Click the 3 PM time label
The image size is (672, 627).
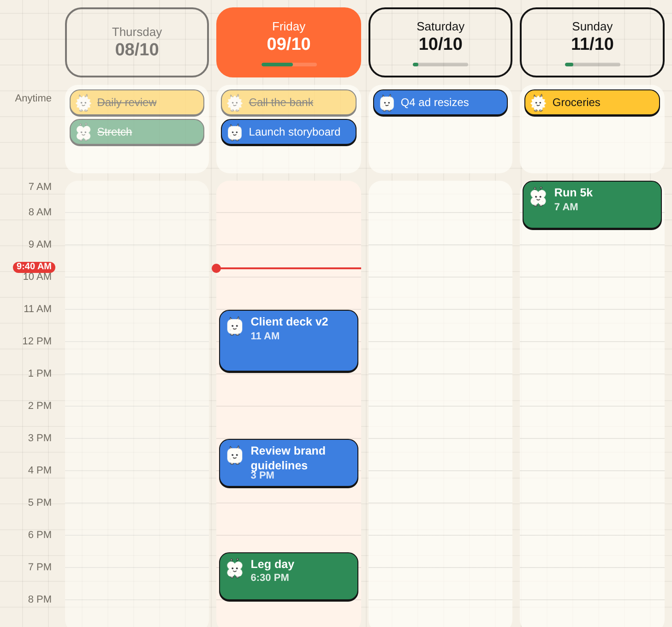tap(40, 438)
